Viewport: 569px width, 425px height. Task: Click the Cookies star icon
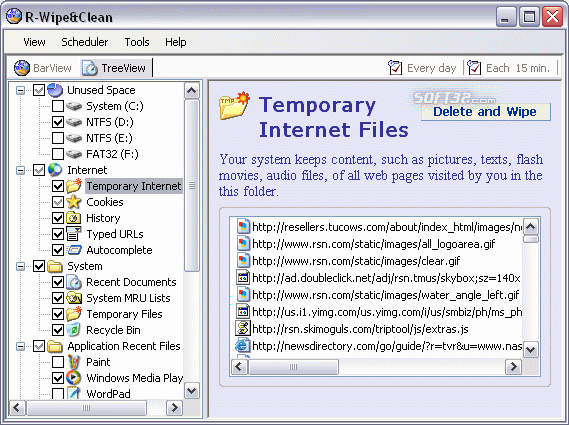(x=74, y=202)
